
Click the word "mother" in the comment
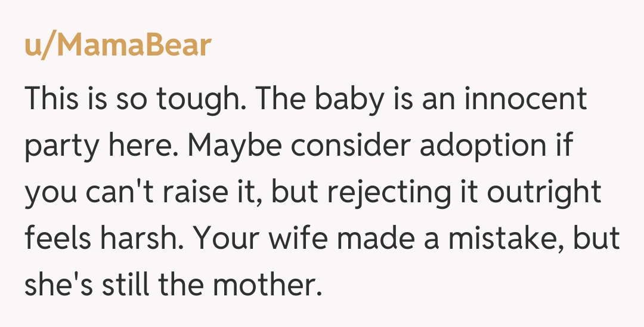pos(267,286)
